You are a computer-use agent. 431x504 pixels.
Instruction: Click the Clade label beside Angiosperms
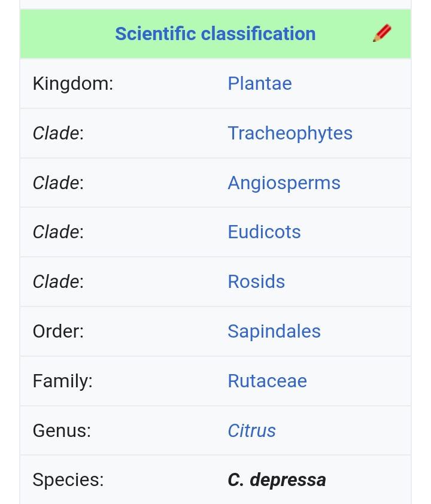(58, 183)
